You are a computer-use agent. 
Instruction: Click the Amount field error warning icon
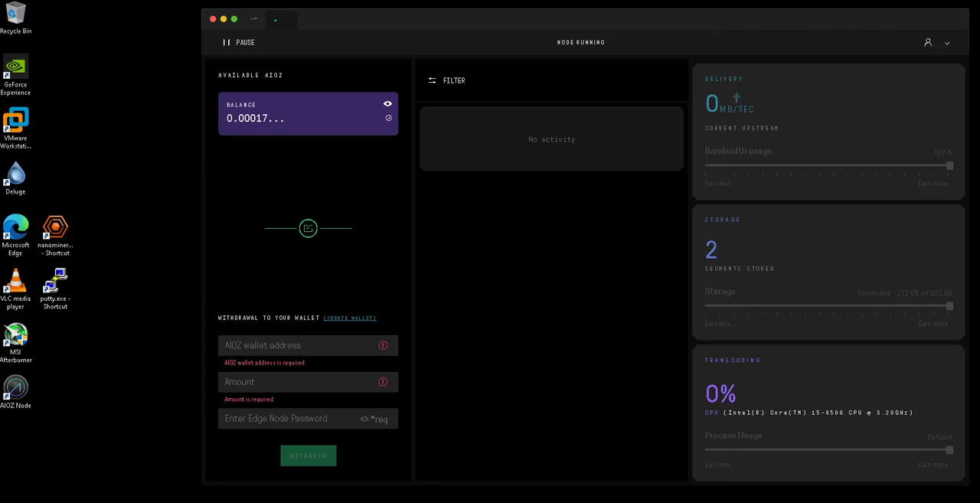[x=383, y=382]
